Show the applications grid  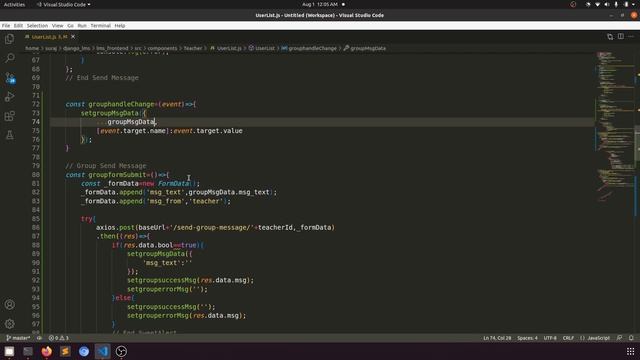631,351
